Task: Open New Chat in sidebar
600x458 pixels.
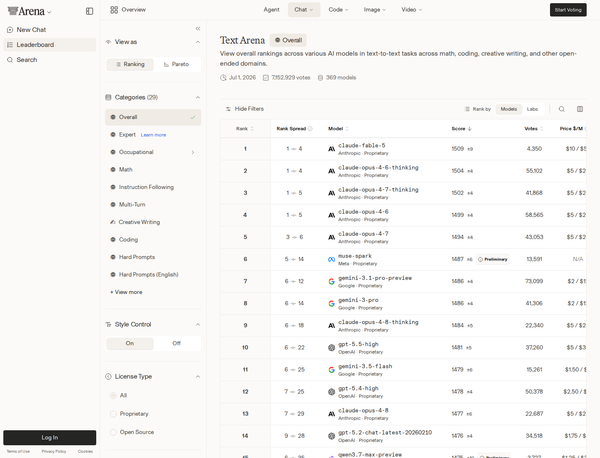Action: click(x=50, y=30)
